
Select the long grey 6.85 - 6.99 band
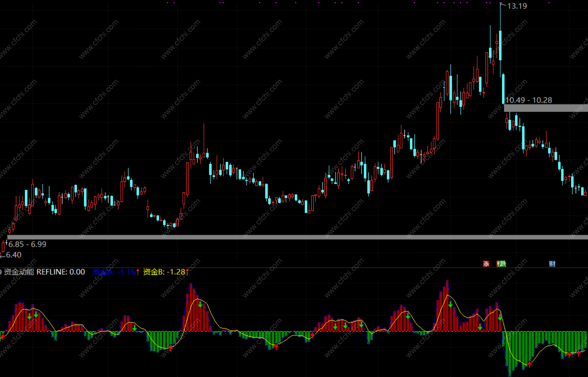pyautogui.click(x=298, y=237)
